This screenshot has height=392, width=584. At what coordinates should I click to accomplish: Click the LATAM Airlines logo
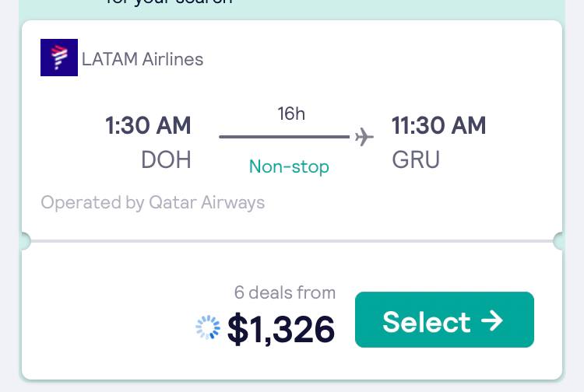59,58
